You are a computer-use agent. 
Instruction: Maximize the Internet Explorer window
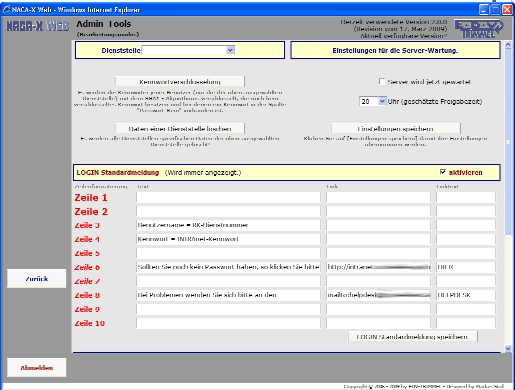[x=496, y=9]
